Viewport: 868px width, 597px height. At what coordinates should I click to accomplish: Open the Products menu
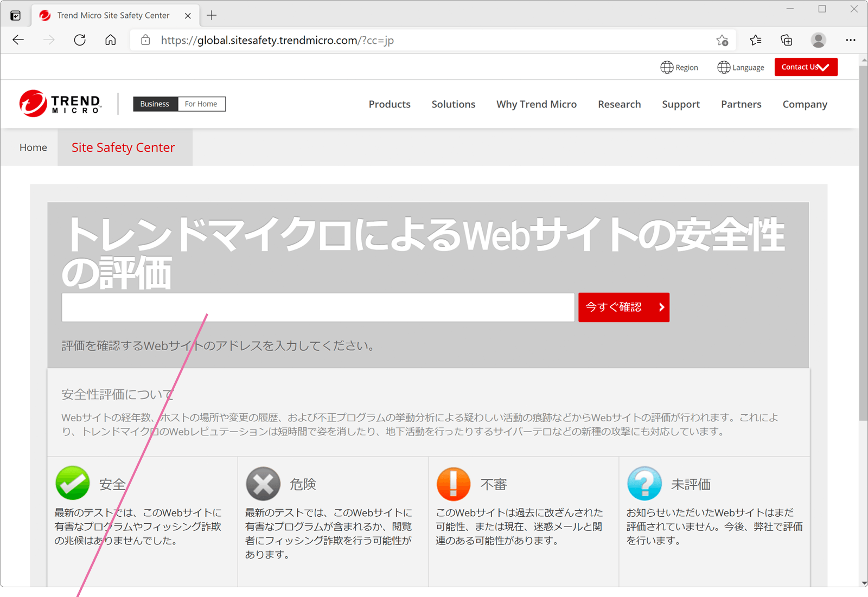click(390, 104)
